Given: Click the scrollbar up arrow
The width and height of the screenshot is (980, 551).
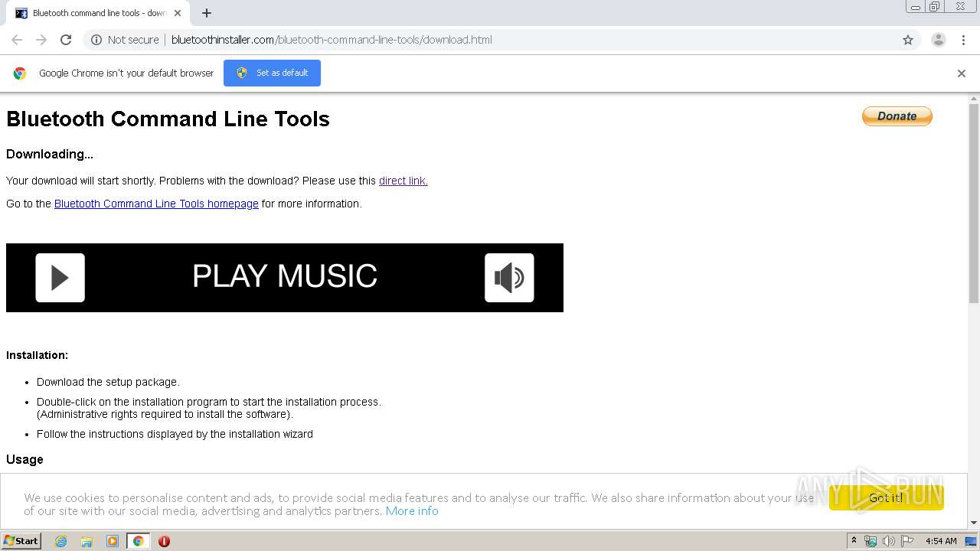Looking at the screenshot, I should click(974, 99).
